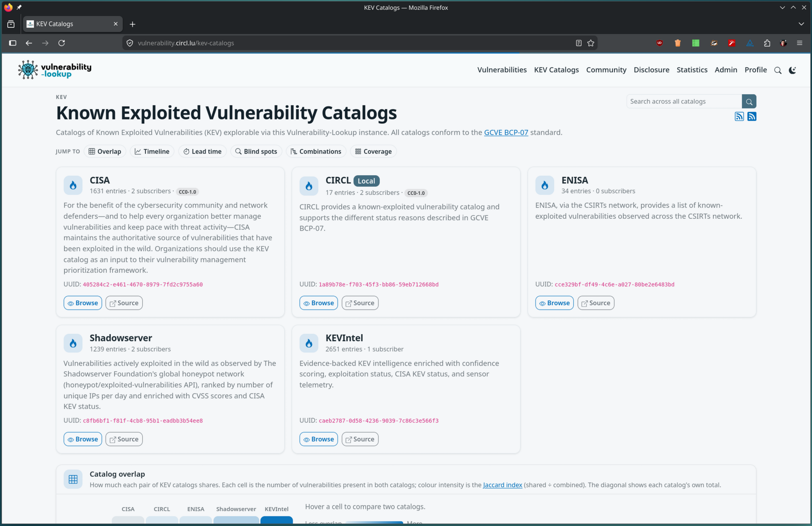This screenshot has width=812, height=526.
Task: Focus the Search across all catalogs field
Action: tap(684, 102)
